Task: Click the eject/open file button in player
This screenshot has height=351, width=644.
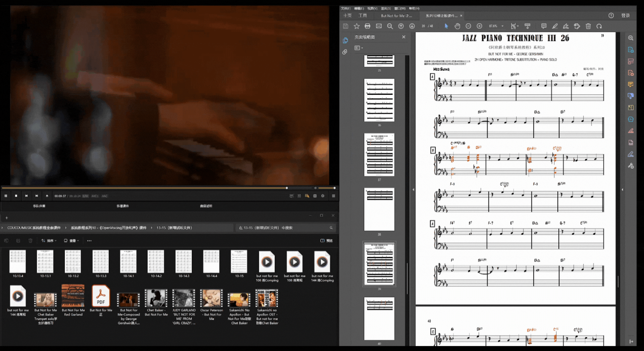Action: point(47,196)
